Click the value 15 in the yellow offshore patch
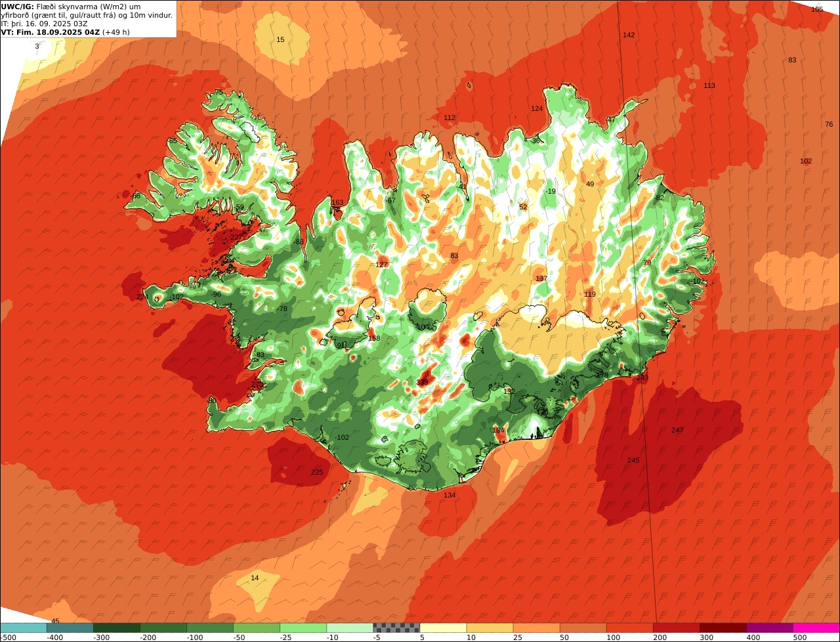Viewport: 840px width, 642px height. pyautogui.click(x=280, y=40)
